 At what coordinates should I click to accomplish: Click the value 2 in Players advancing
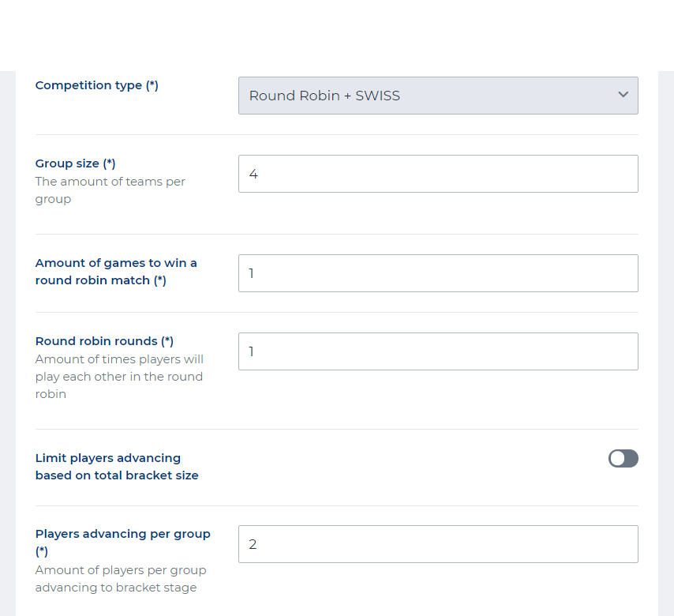(x=253, y=544)
